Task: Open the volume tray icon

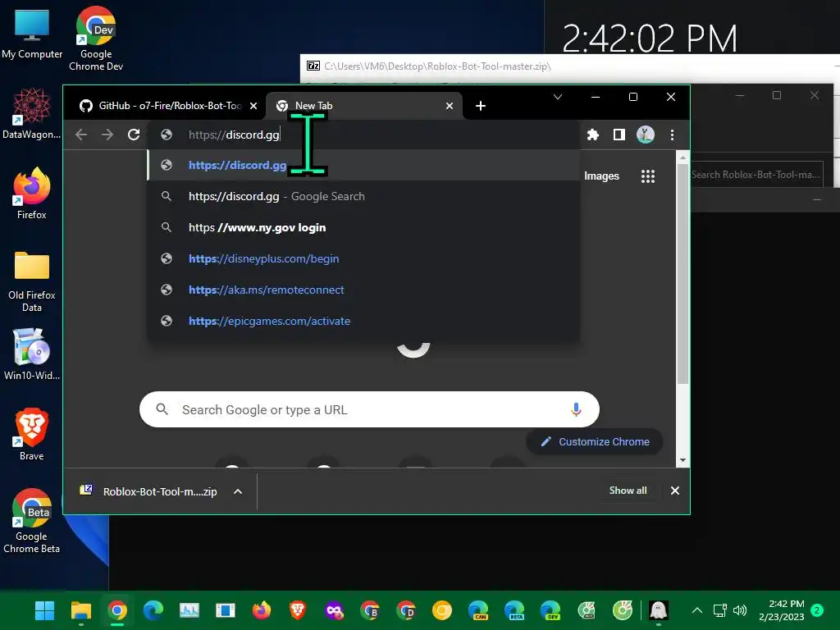Action: click(740, 610)
